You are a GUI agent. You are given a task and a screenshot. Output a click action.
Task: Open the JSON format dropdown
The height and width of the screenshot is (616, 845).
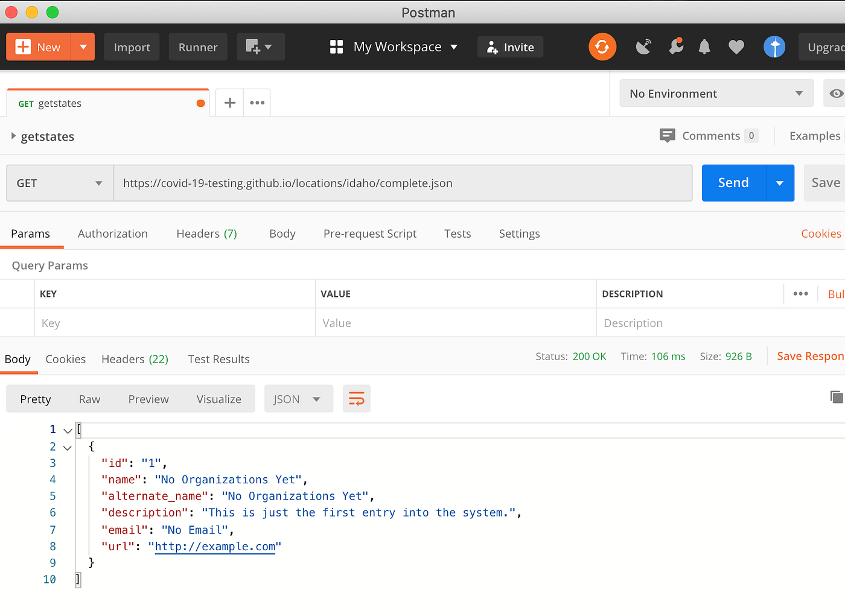[299, 399]
